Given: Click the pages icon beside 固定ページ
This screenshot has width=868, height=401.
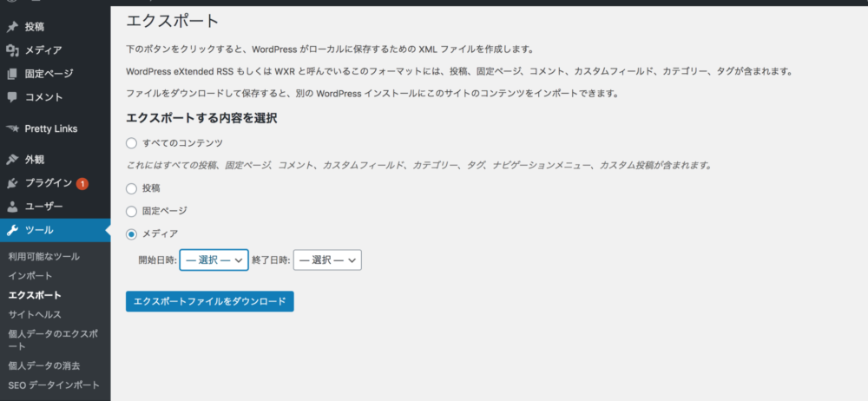Looking at the screenshot, I should pyautogui.click(x=12, y=74).
